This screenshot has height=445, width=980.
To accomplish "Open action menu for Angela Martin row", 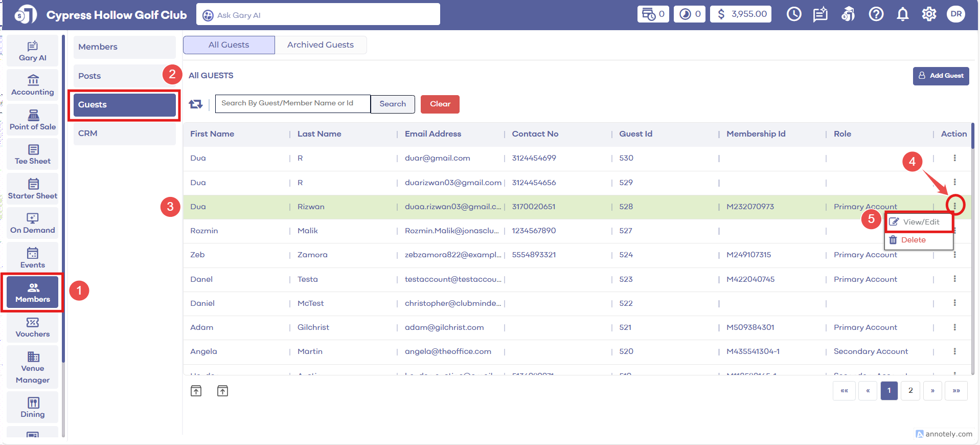I will 954,351.
